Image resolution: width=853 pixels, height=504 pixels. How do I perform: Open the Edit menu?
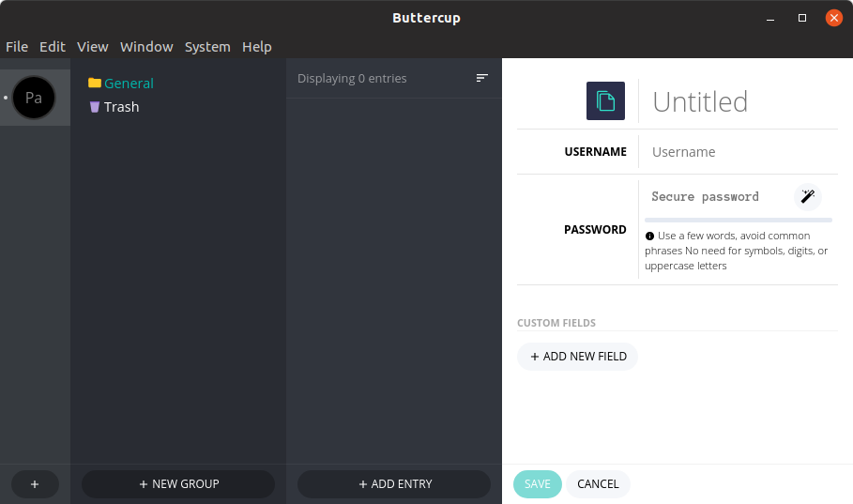point(53,47)
